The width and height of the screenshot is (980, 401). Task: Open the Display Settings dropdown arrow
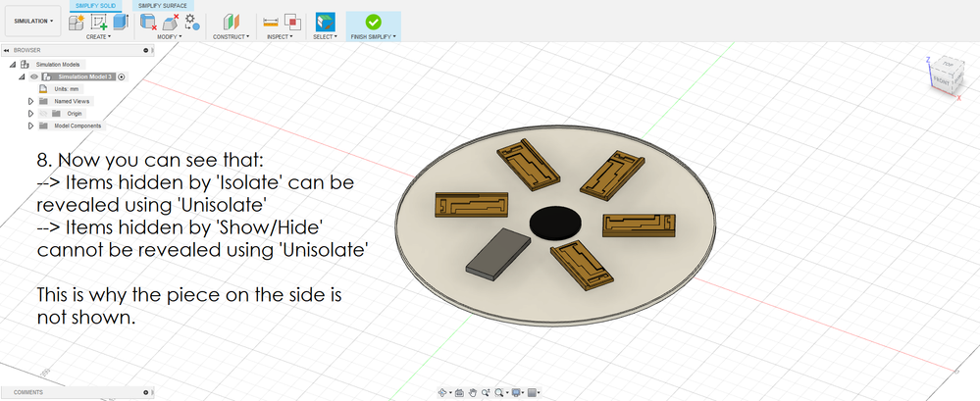pos(523,393)
